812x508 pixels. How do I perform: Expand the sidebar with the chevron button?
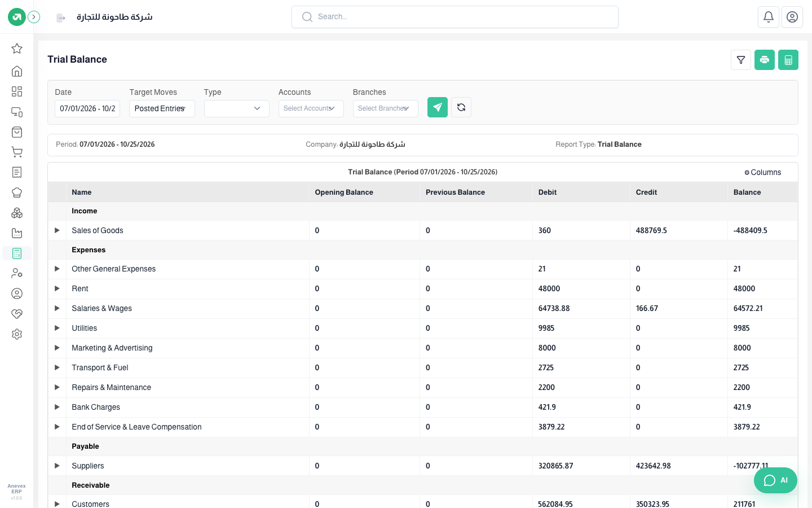pos(34,17)
